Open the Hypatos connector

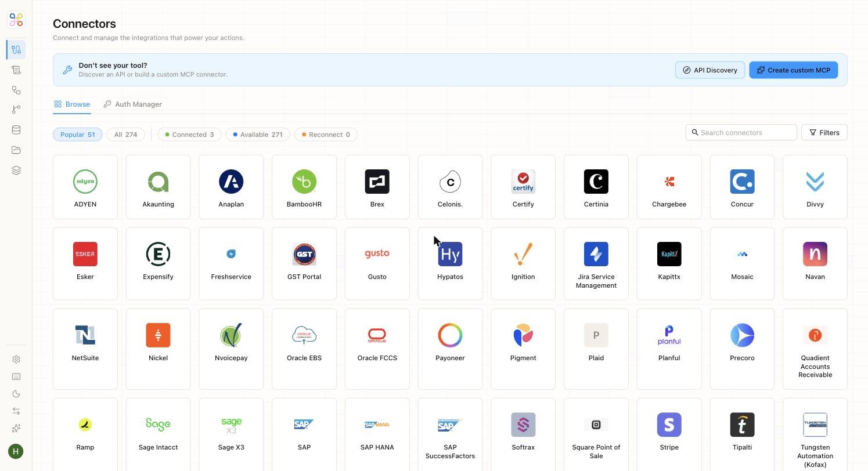coord(450,263)
